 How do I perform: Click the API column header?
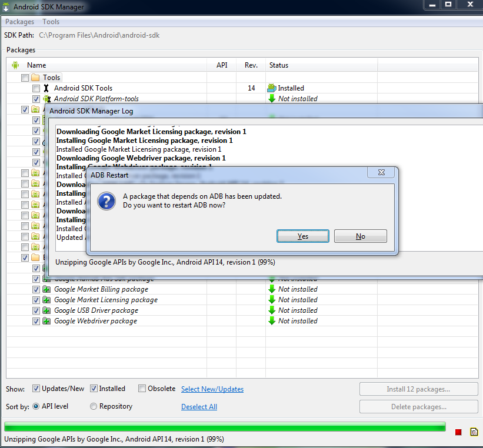222,65
